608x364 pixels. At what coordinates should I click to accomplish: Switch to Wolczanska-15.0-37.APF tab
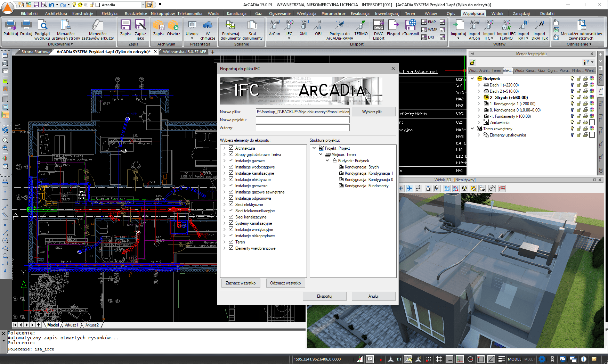[184, 52]
